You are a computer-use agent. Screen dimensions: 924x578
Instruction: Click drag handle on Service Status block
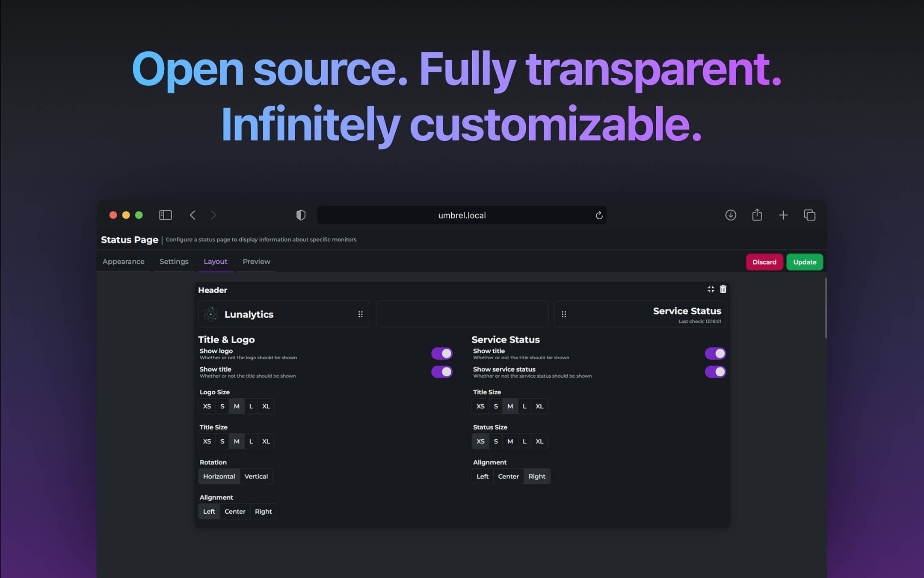[564, 314]
